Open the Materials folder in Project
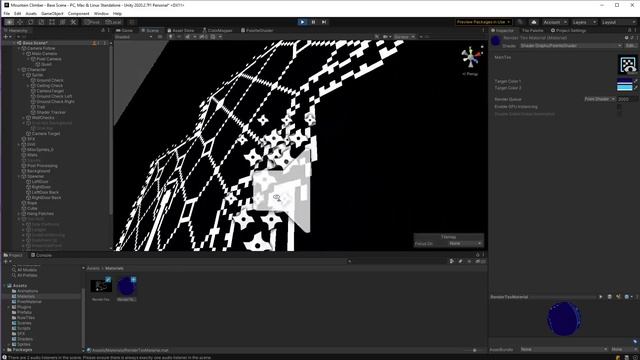640x360 pixels. pyautogui.click(x=26, y=296)
